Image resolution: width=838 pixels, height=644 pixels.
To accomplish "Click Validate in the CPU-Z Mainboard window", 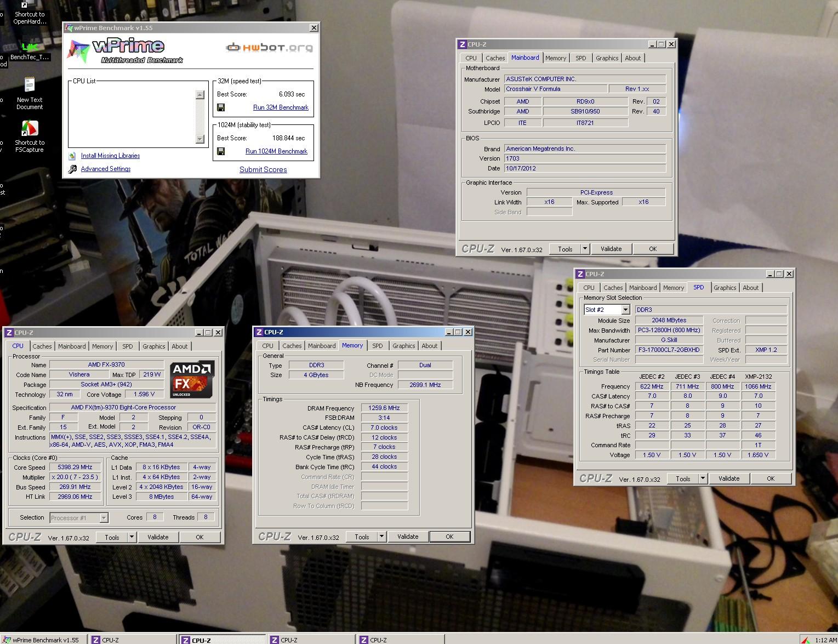I will [x=611, y=249].
